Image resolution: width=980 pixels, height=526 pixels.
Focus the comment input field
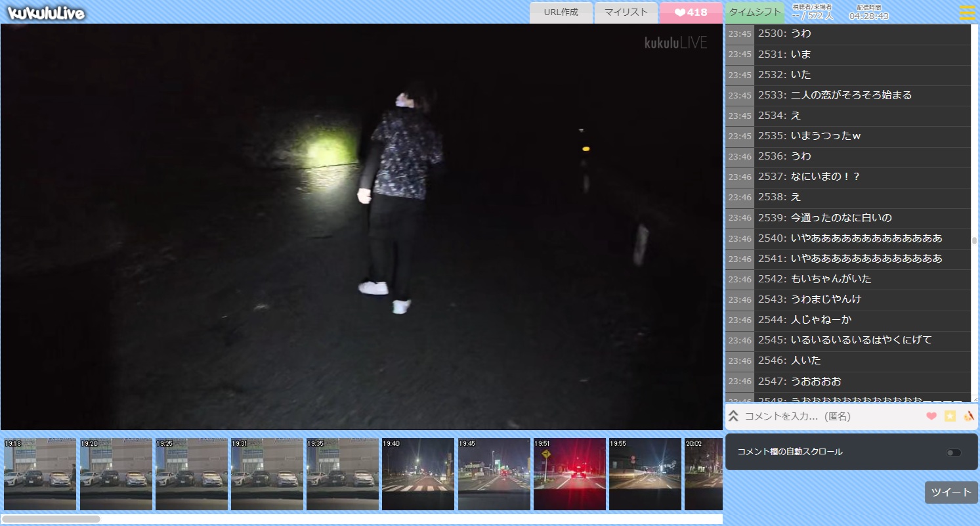[830, 416]
